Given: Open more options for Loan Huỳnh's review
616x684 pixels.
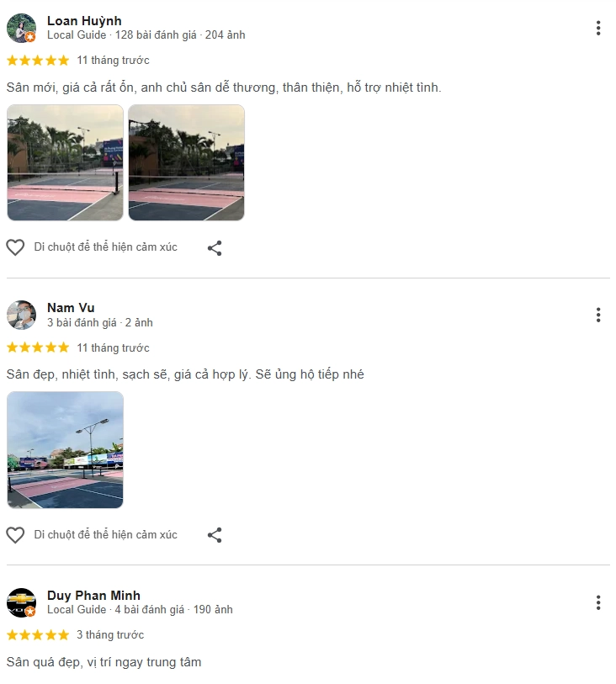Looking at the screenshot, I should [x=598, y=28].
